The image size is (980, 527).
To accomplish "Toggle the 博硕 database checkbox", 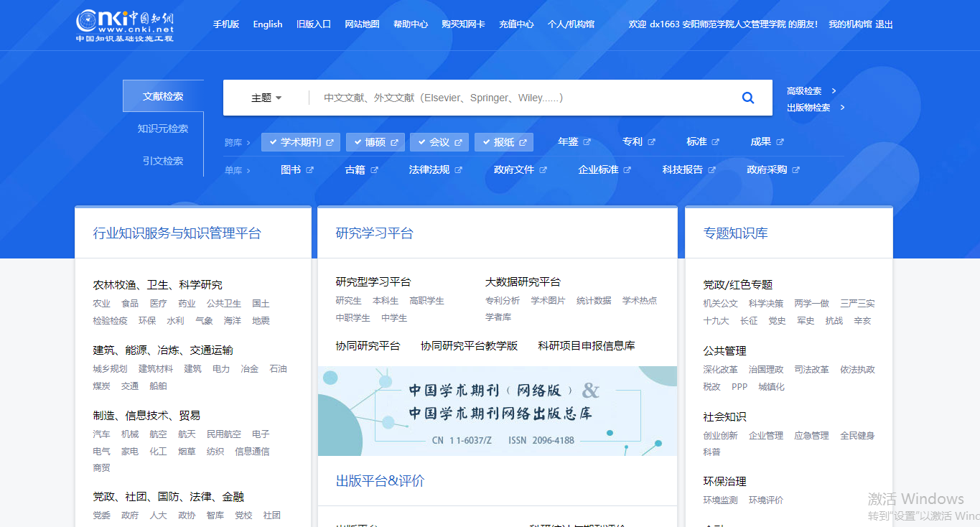I will click(357, 142).
